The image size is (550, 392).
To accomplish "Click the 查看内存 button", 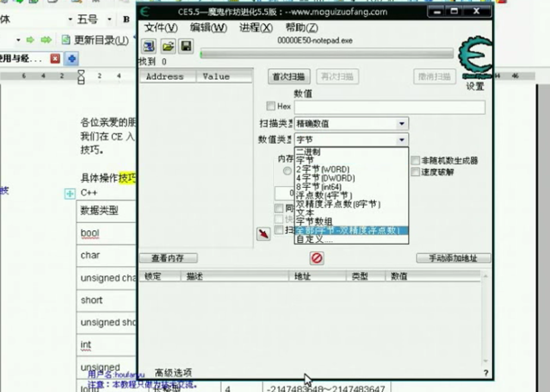I will point(168,258).
